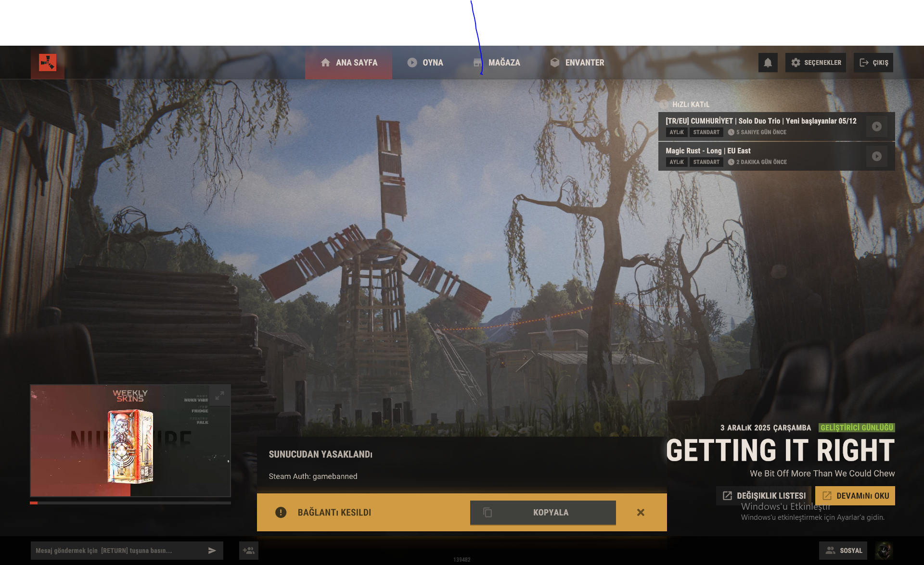Click the Rust logo icon

tap(48, 63)
